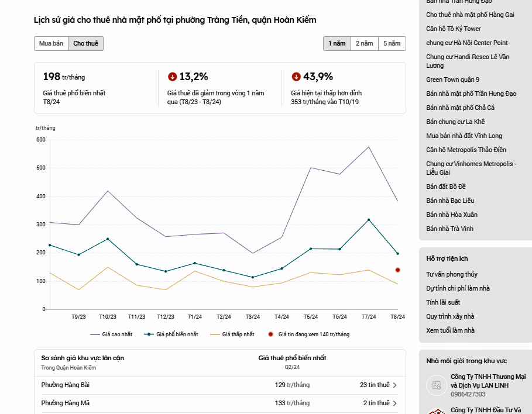The image size is (532, 414).
Task: Click the LAN LINH company avatar icon
Action: [x=436, y=385]
